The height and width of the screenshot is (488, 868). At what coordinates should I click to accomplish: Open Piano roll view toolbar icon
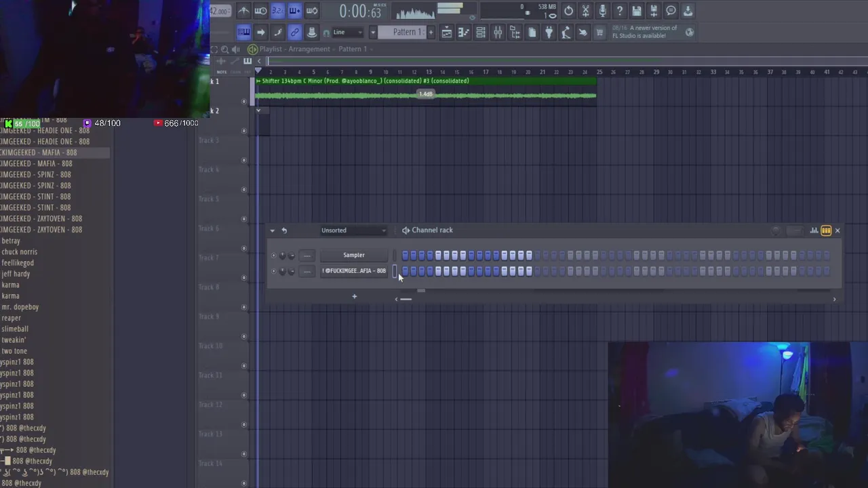(464, 32)
